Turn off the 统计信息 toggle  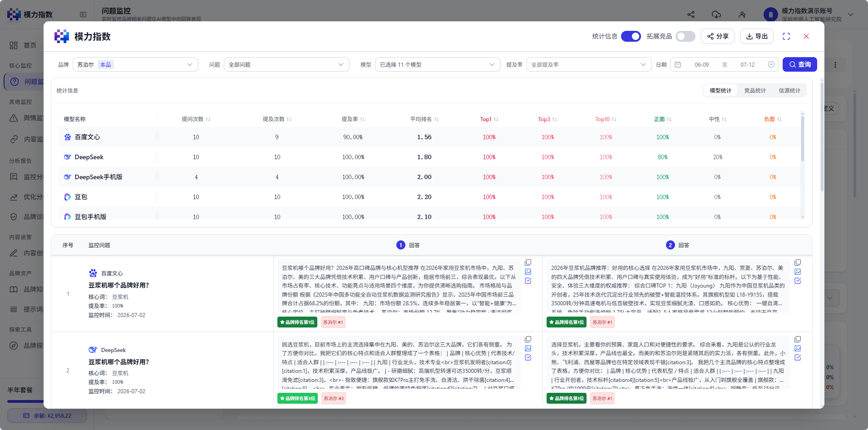pyautogui.click(x=631, y=36)
